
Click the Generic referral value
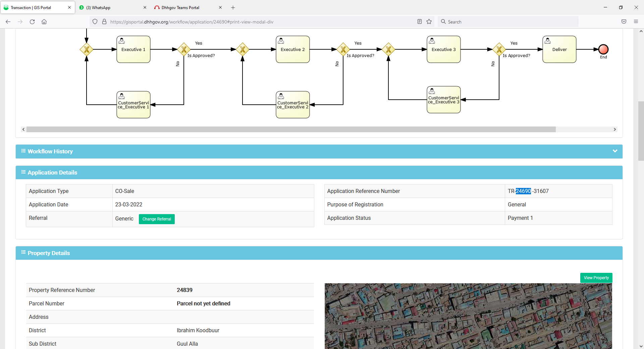coord(124,218)
